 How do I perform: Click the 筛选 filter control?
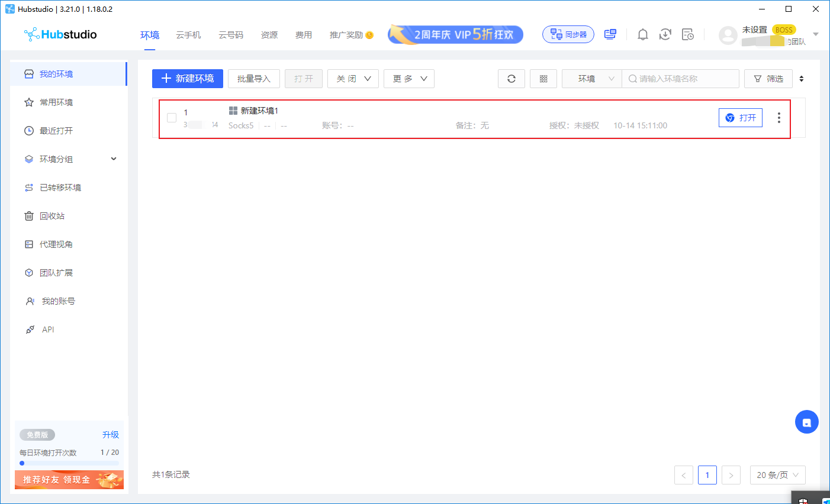click(x=768, y=78)
